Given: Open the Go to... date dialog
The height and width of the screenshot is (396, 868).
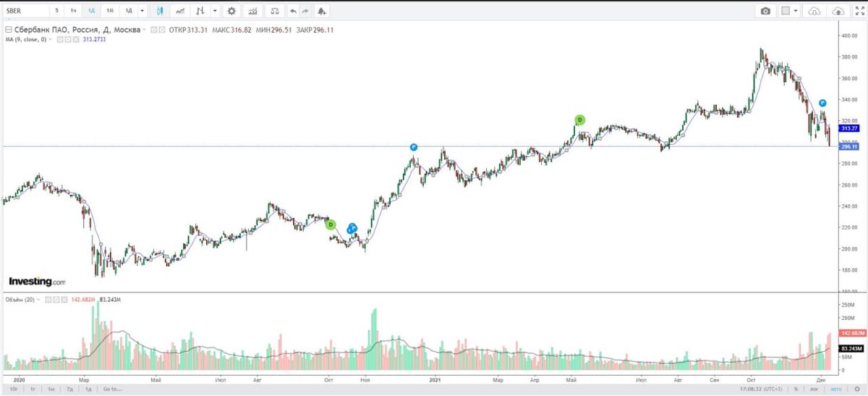Looking at the screenshot, I should pyautogui.click(x=111, y=389).
